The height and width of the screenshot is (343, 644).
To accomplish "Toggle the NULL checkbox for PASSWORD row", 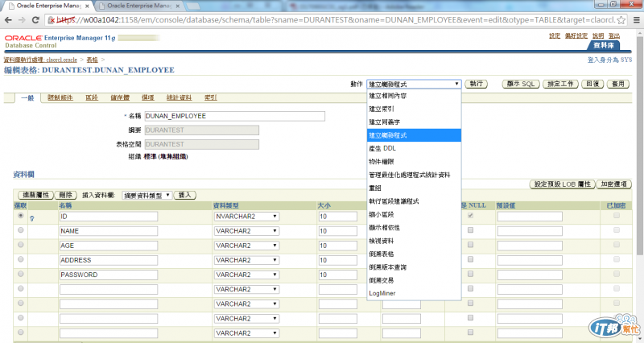I will 471,274.
